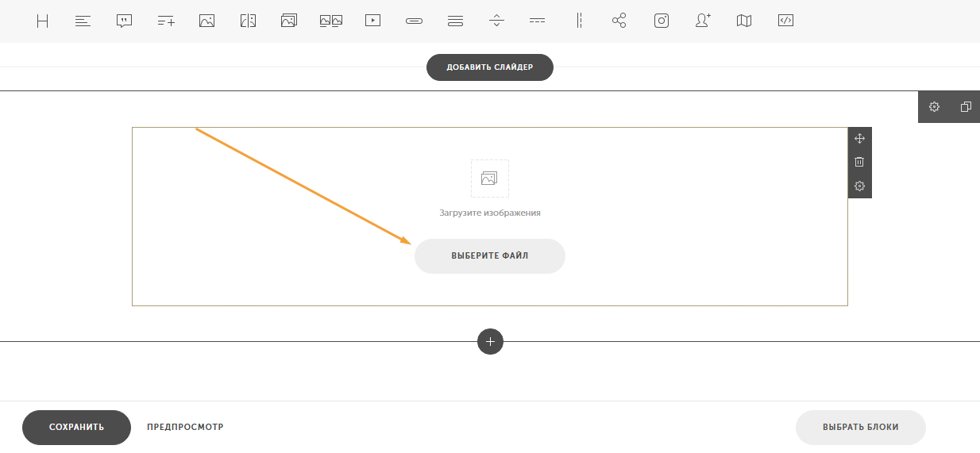Add a new block with the plus circle
Screen dimensions: 980x453
click(490, 341)
